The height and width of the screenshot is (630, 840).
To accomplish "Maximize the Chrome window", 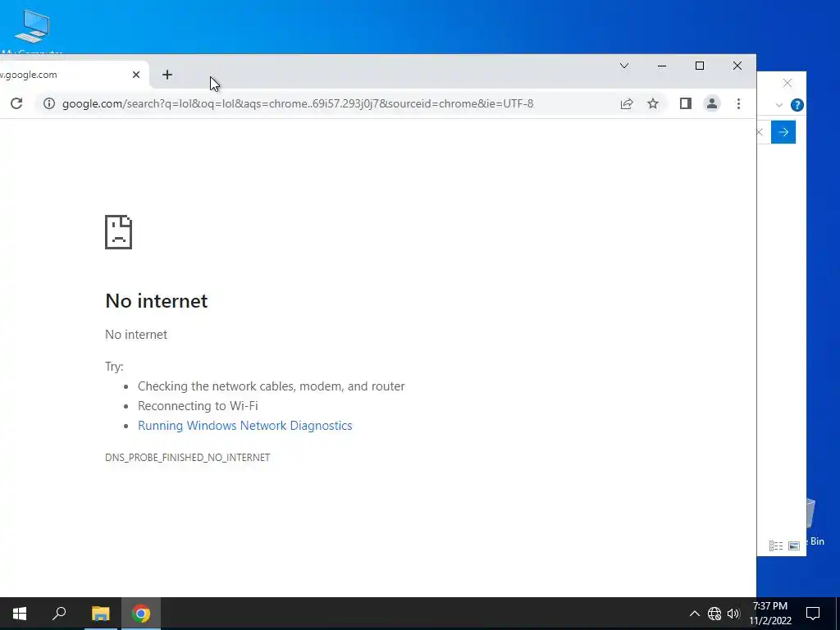I will [x=700, y=66].
